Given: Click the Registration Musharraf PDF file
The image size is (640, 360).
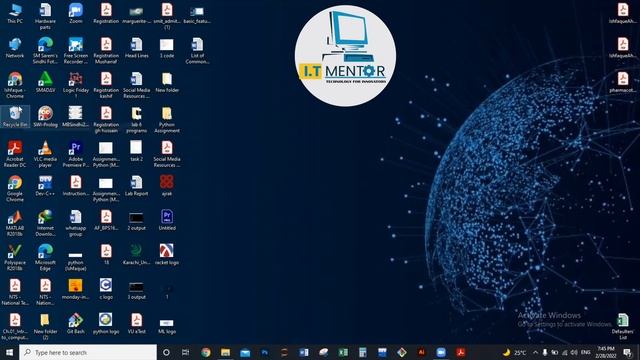Looking at the screenshot, I should (106, 51).
